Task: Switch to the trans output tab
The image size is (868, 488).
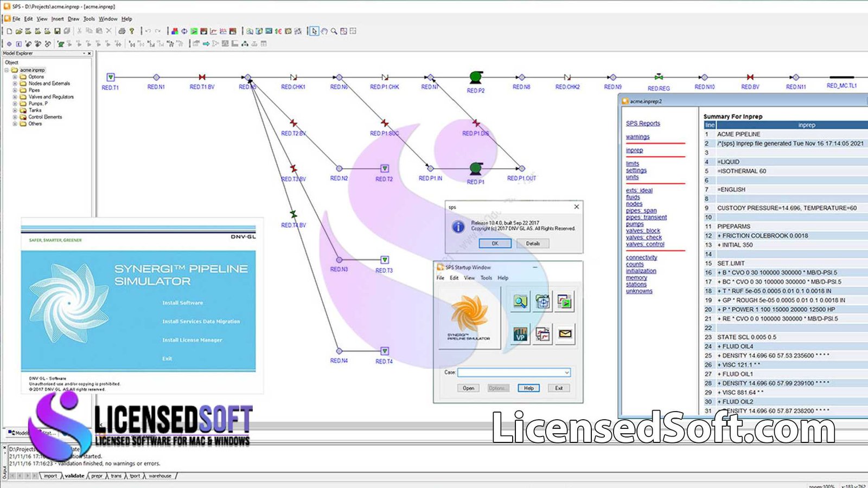Action: [116, 476]
